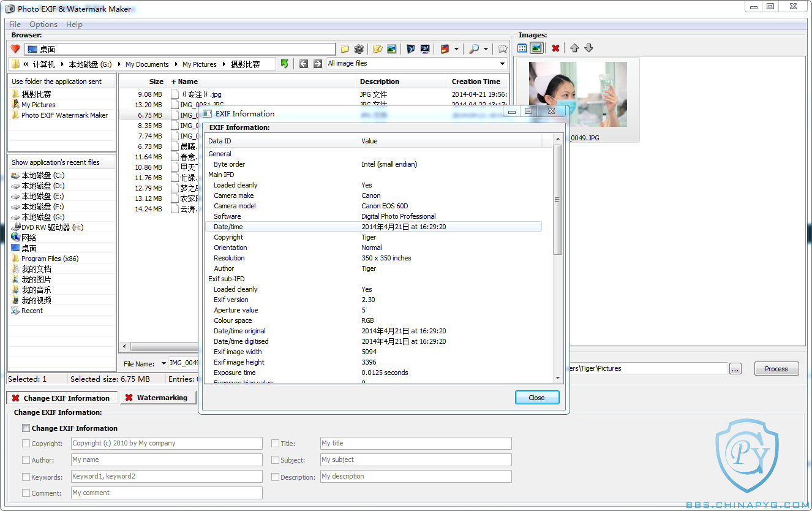Tick the Copyright checkbox

26,443
